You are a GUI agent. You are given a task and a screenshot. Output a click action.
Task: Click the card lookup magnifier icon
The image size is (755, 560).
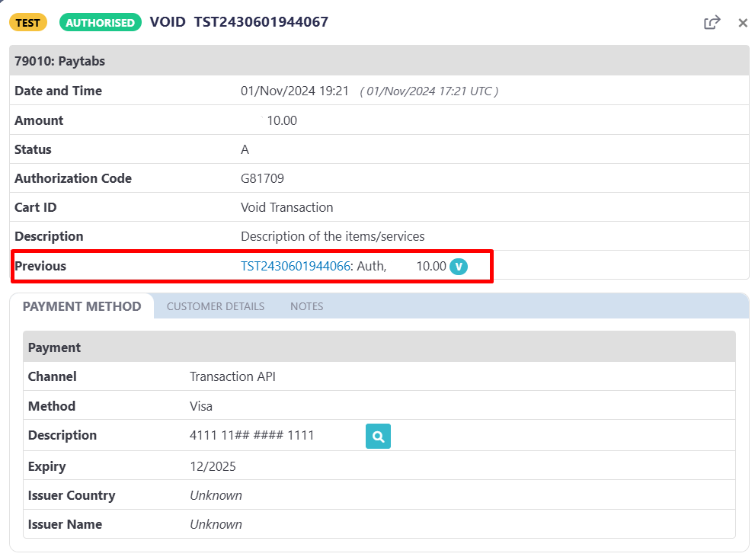click(x=378, y=437)
